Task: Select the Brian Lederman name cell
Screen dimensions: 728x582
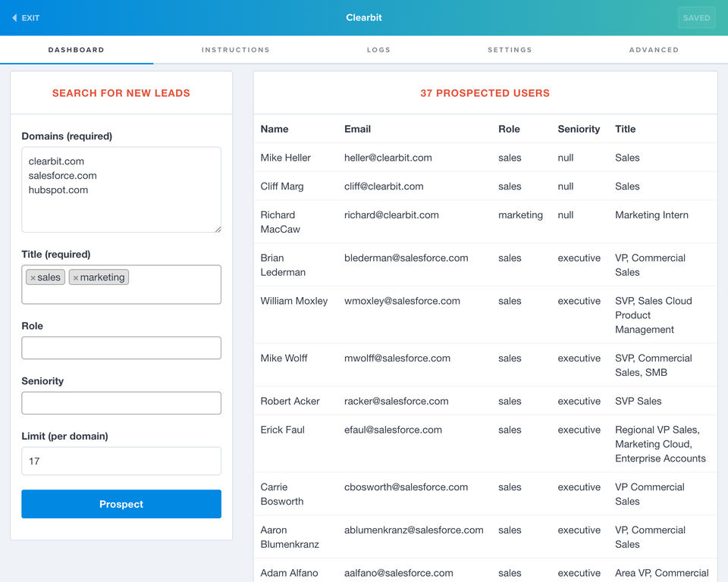Action: [283, 265]
